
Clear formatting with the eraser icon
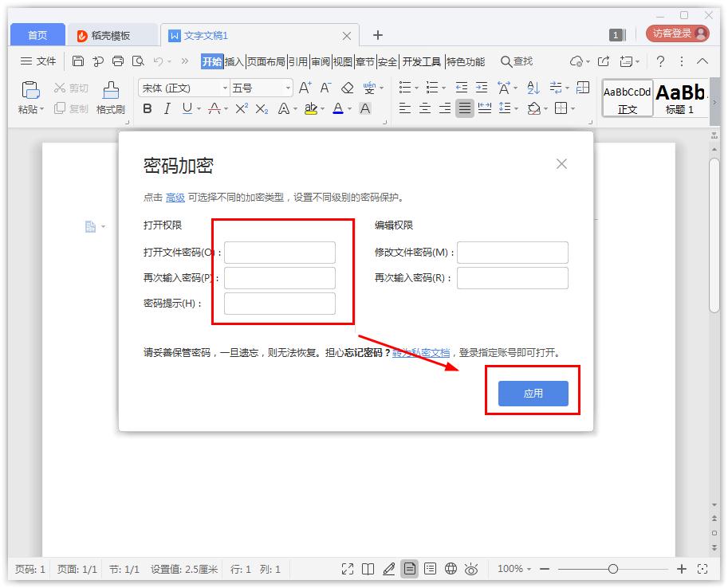[x=347, y=89]
